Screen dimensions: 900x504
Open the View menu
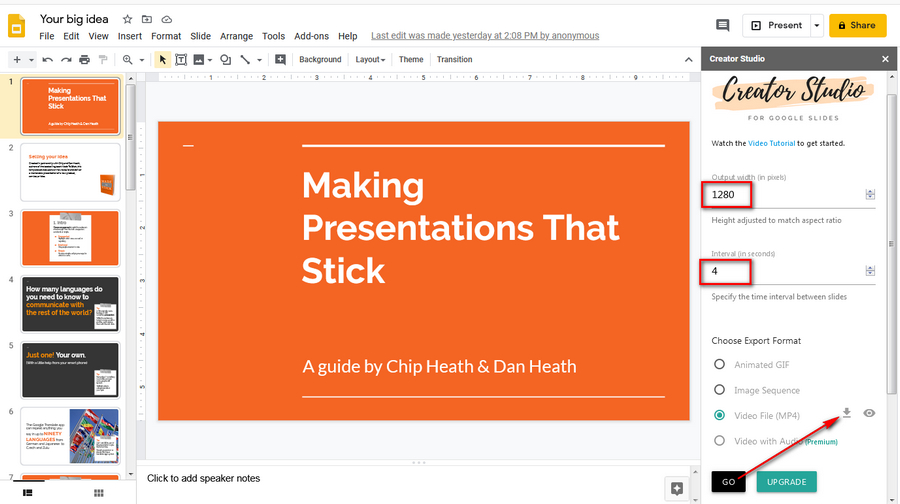click(x=98, y=36)
